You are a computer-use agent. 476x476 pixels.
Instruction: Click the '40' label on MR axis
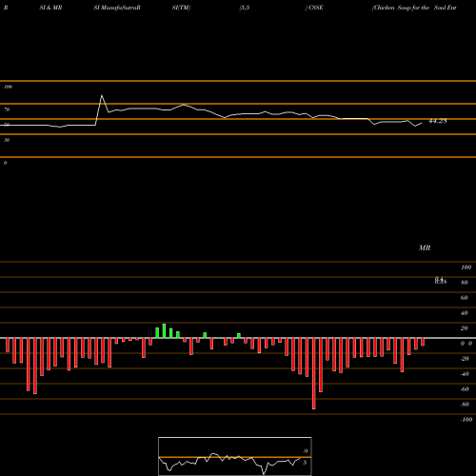pyautogui.click(x=464, y=313)
